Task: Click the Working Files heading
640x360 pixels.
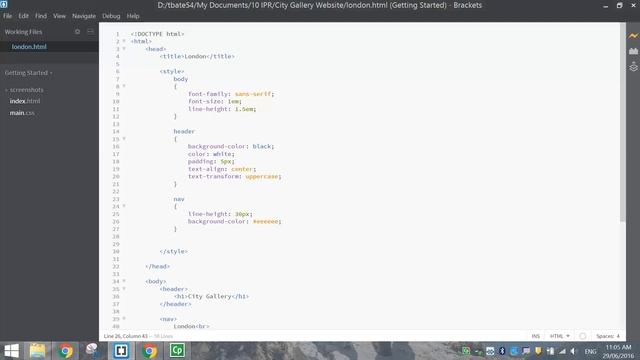Action: [23, 31]
